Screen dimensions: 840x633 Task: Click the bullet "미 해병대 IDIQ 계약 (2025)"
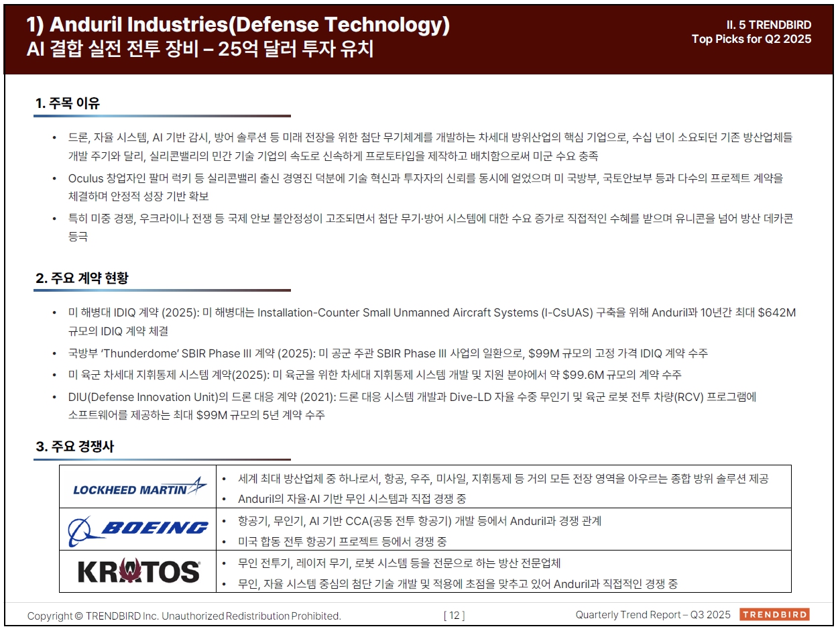click(x=432, y=322)
